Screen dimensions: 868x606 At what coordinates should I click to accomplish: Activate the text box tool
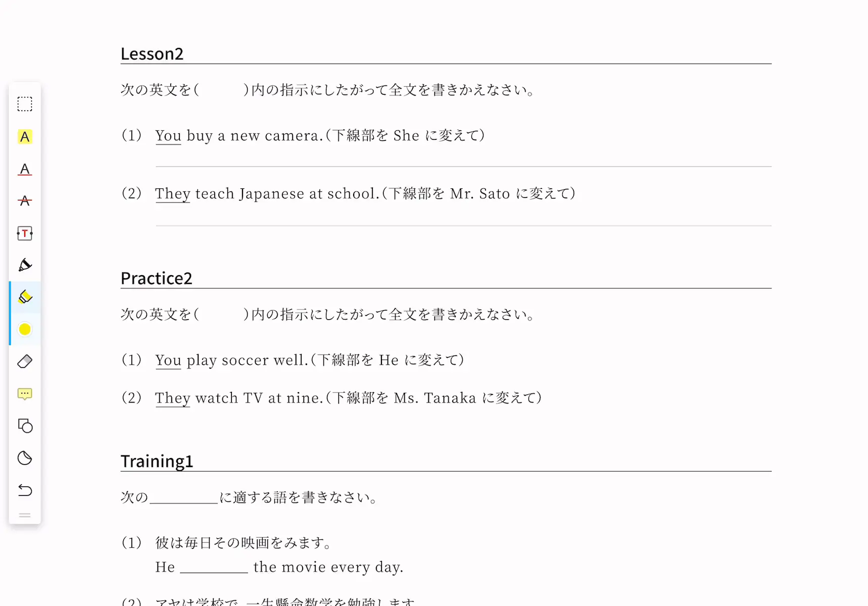(x=25, y=233)
